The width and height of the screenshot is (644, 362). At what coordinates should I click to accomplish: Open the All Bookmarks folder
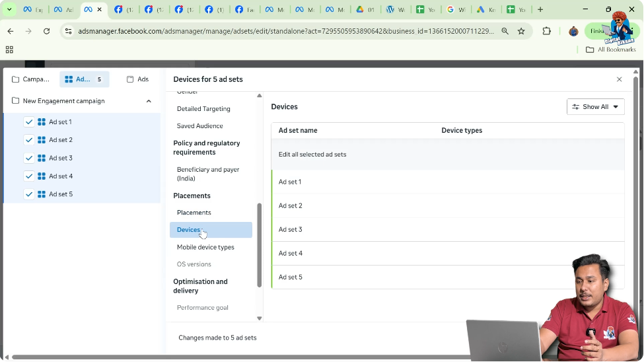(x=611, y=50)
